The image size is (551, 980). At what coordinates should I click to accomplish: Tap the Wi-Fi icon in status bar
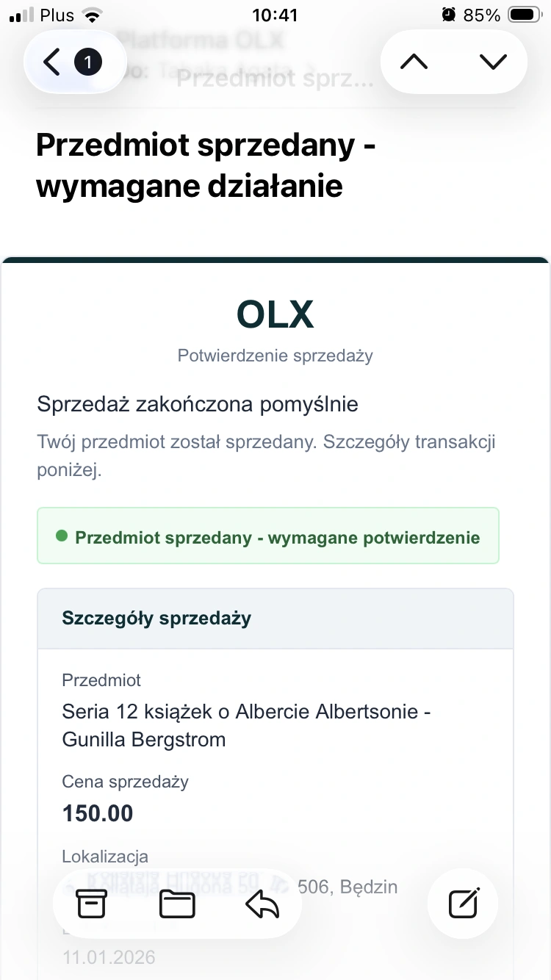point(91,15)
